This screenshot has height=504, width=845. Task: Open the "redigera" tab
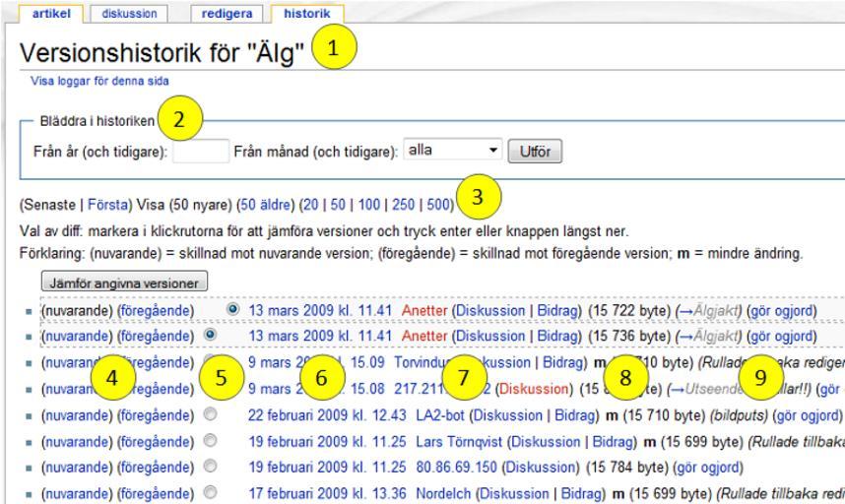point(227,15)
